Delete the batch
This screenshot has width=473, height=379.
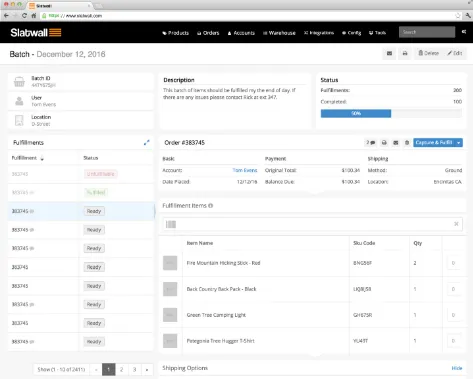click(x=428, y=53)
